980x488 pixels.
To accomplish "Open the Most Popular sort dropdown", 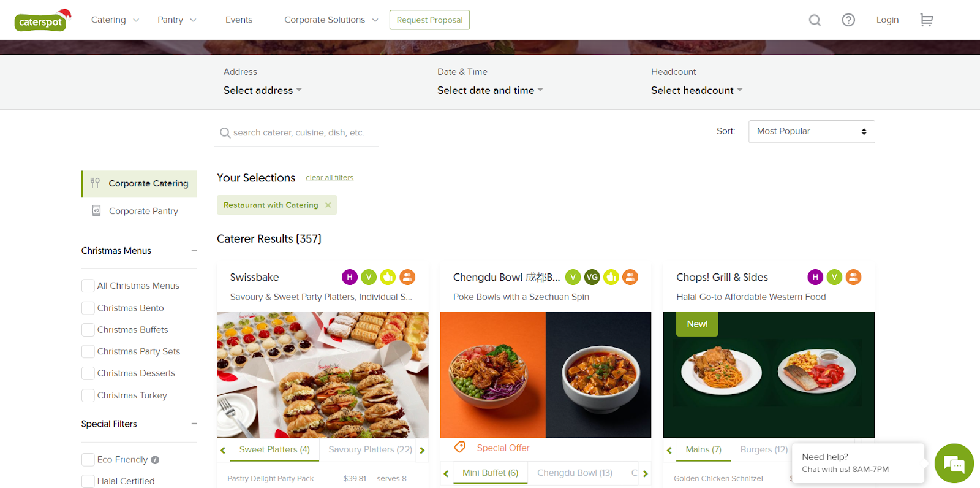I will [x=812, y=131].
